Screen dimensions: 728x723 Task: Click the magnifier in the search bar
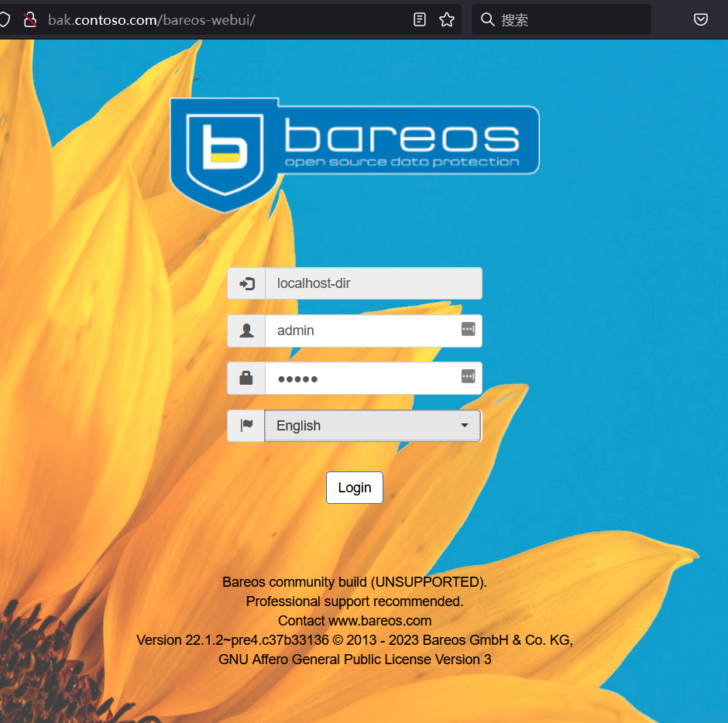486,19
